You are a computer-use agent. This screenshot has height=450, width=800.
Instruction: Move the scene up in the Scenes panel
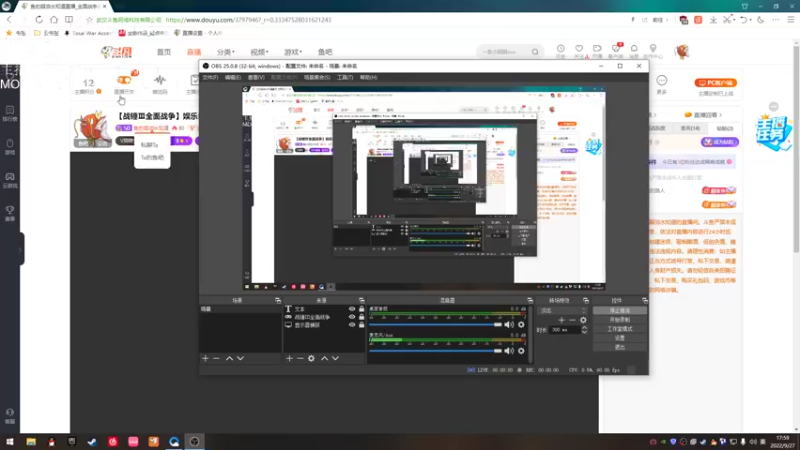(x=229, y=359)
